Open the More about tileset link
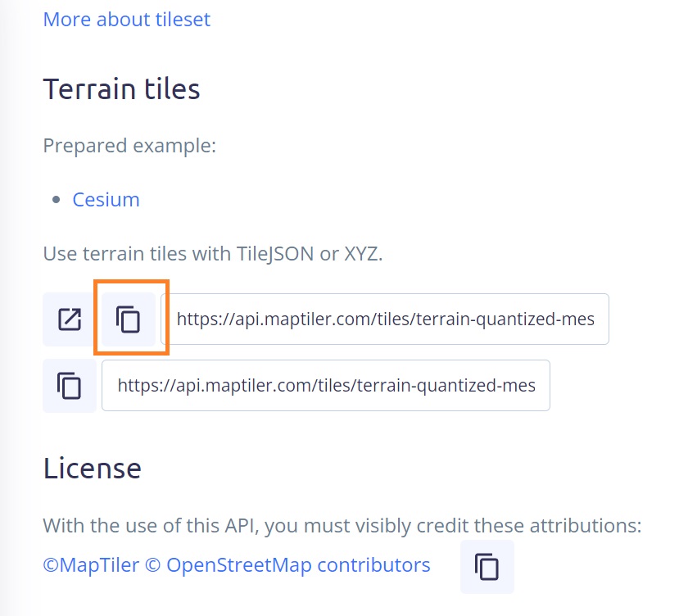 click(126, 19)
